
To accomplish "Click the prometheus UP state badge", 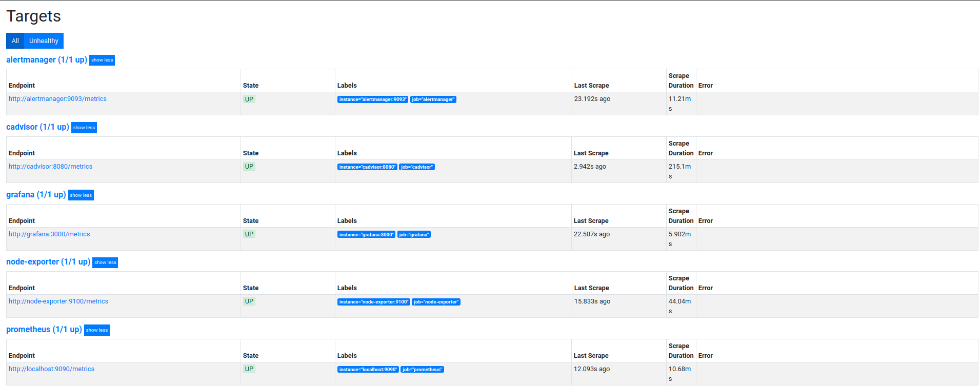I will click(249, 369).
